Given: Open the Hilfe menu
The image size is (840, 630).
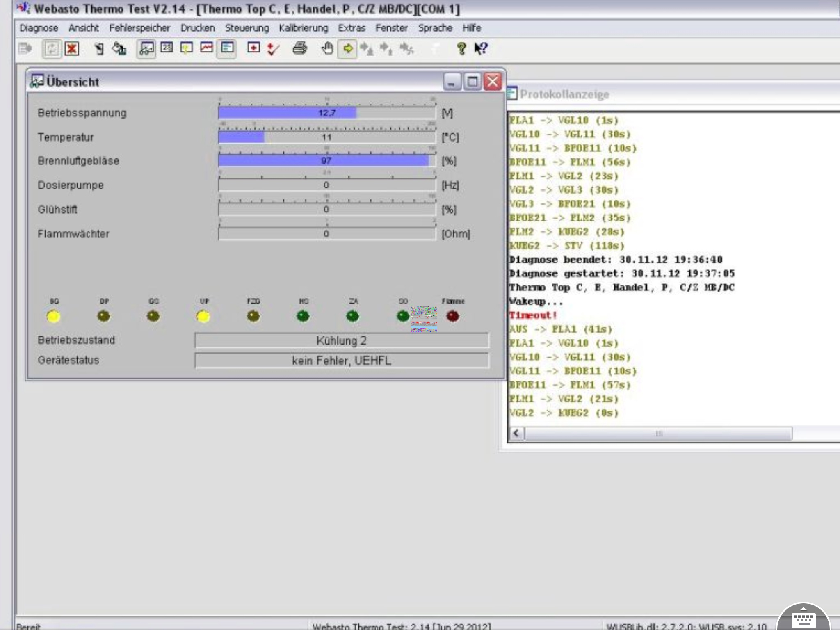Looking at the screenshot, I should (x=472, y=28).
